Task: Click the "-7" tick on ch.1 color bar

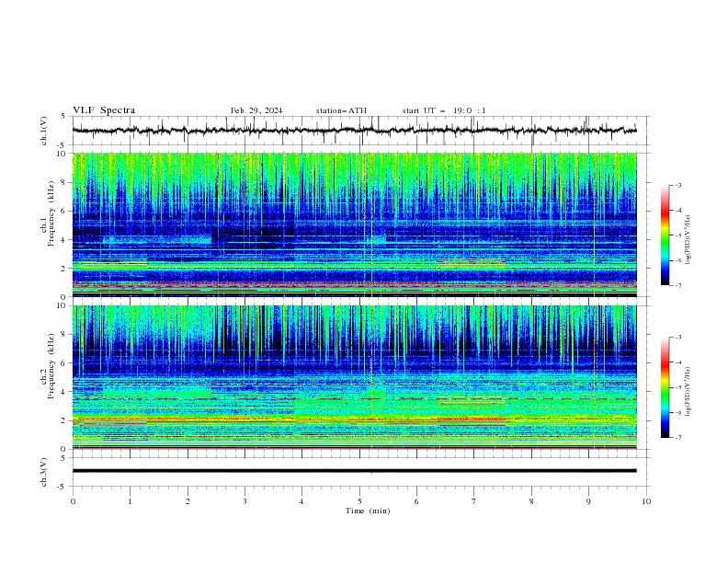Action: (x=678, y=285)
